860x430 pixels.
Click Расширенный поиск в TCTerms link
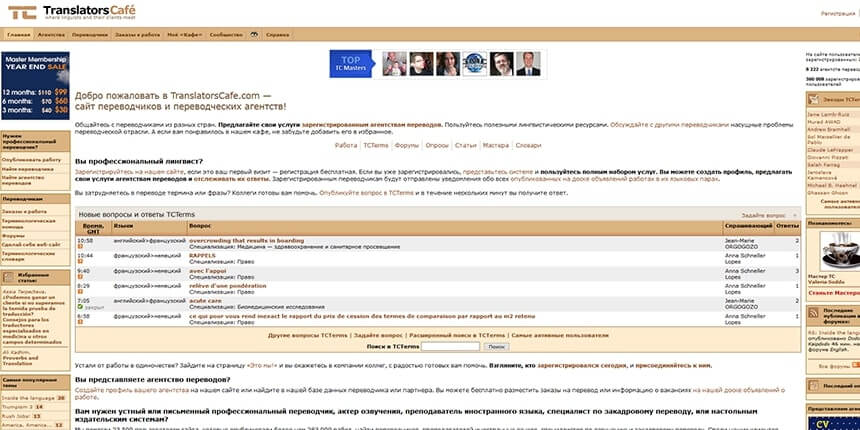point(456,335)
